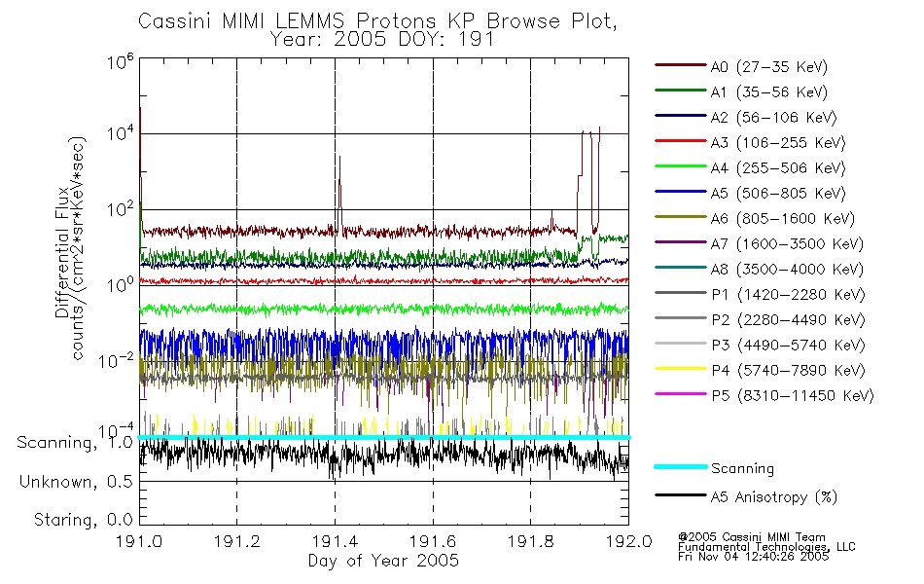The width and height of the screenshot is (924, 584).
Task: Click the black A5 Anisotropy legend line
Action: pos(680,494)
